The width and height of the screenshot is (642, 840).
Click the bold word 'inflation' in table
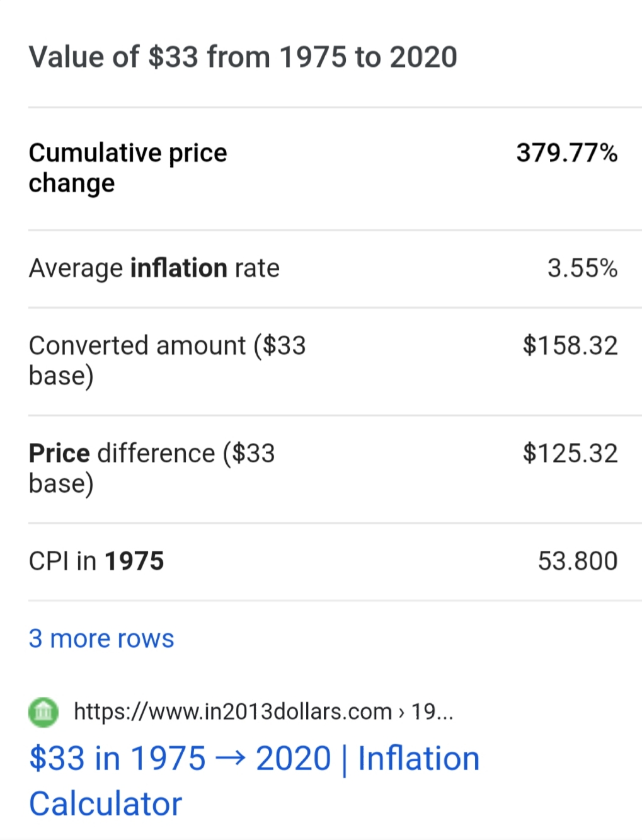tap(178, 268)
